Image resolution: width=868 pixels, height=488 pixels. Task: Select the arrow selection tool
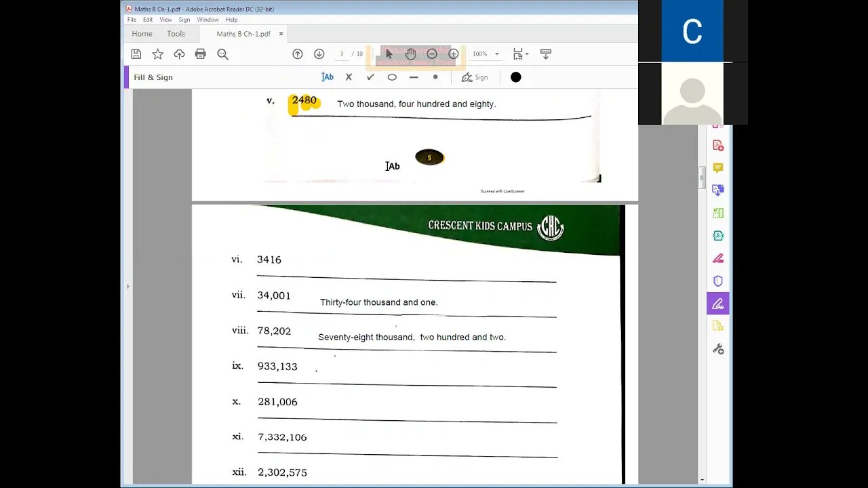[389, 54]
